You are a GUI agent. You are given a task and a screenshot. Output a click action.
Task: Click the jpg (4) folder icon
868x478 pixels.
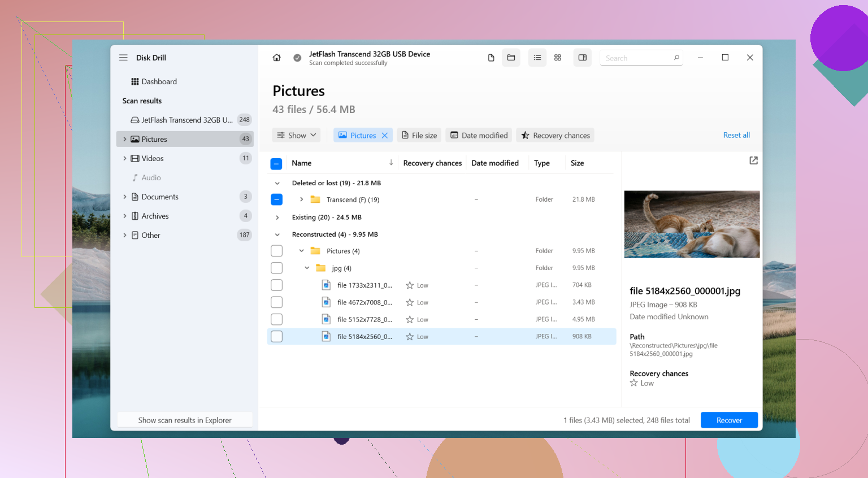320,268
